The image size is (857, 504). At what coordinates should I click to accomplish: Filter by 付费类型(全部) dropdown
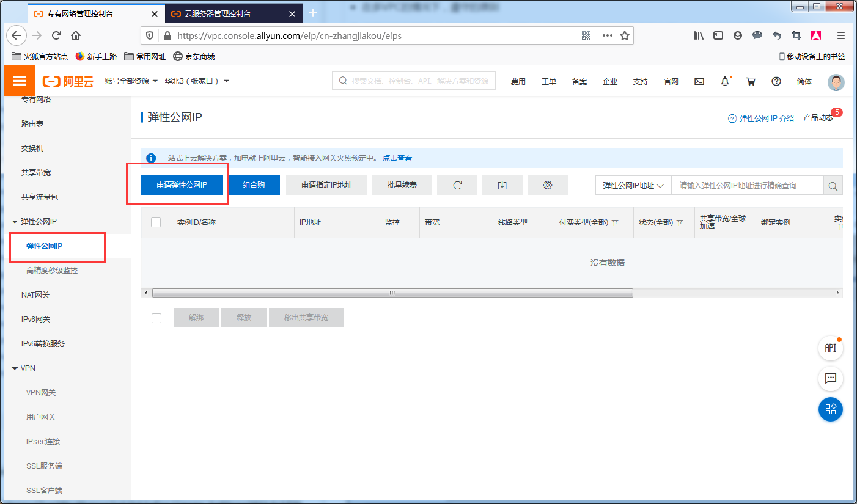587,222
